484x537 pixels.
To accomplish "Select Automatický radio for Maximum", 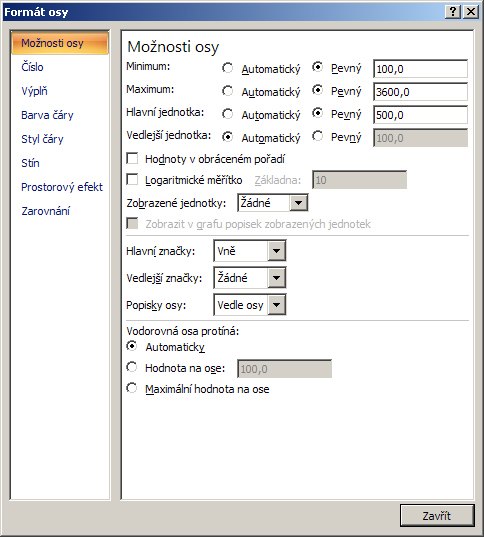I will [227, 91].
